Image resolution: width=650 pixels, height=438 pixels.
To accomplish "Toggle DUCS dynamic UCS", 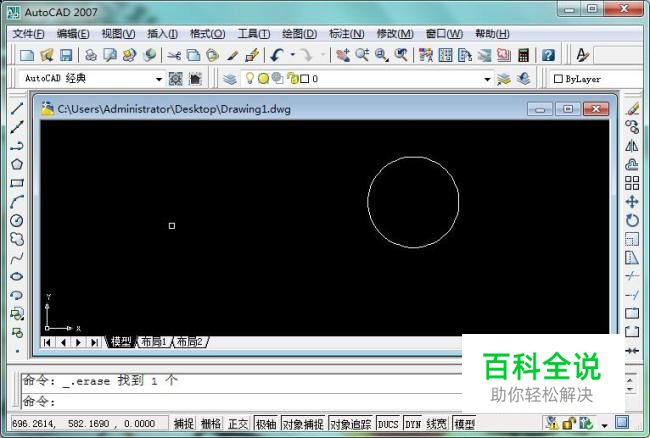I will (x=388, y=423).
